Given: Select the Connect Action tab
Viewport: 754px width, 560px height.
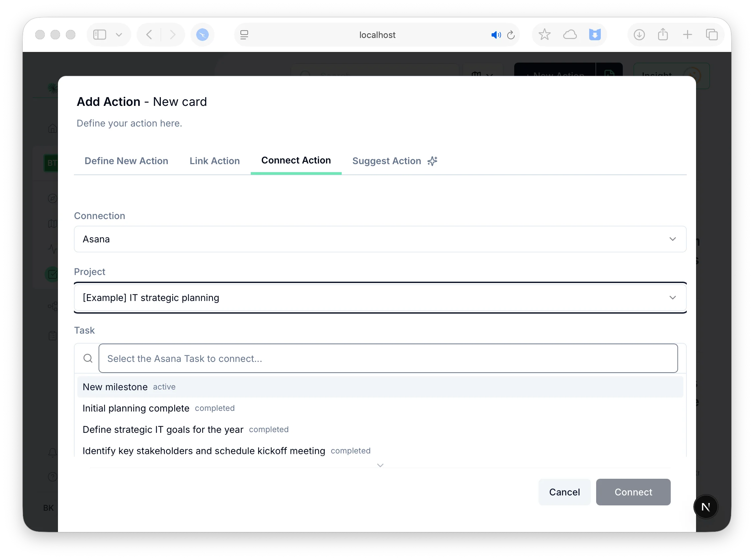Looking at the screenshot, I should pos(296,160).
